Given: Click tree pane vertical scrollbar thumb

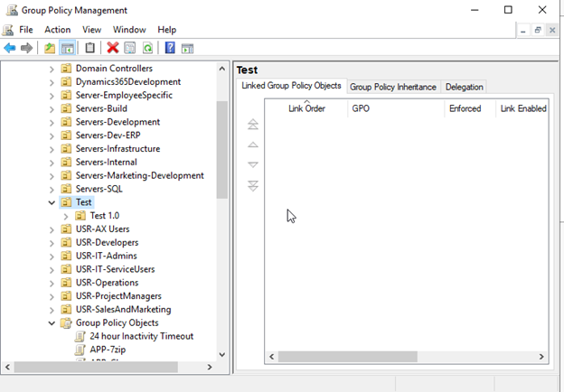Looking at the screenshot, I should click(222, 150).
